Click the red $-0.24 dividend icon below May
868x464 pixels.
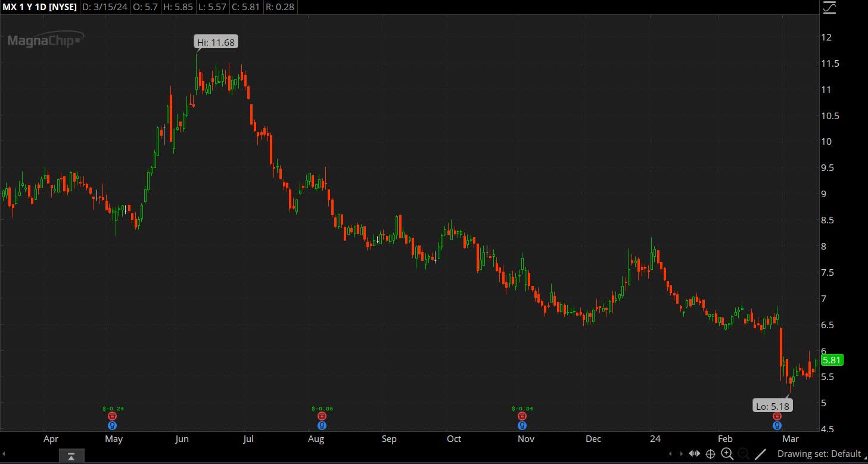click(x=112, y=416)
